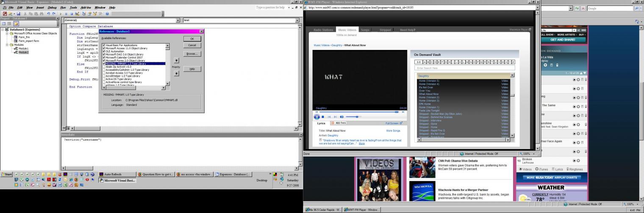
Task: Click Undo arrow in VBA toolbar
Action: pos(49,14)
